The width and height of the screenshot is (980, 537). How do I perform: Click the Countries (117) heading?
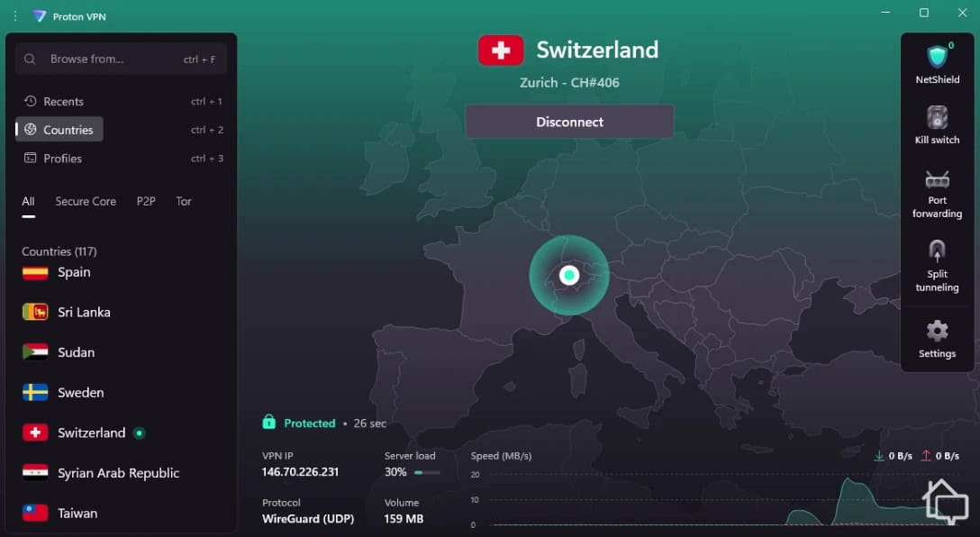coord(59,251)
